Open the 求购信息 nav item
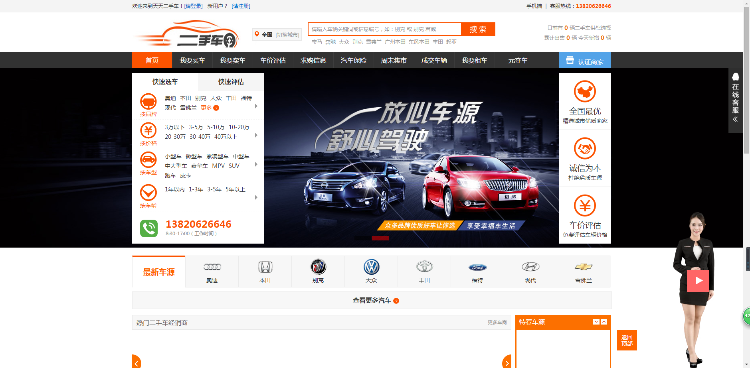 pyautogui.click(x=313, y=61)
